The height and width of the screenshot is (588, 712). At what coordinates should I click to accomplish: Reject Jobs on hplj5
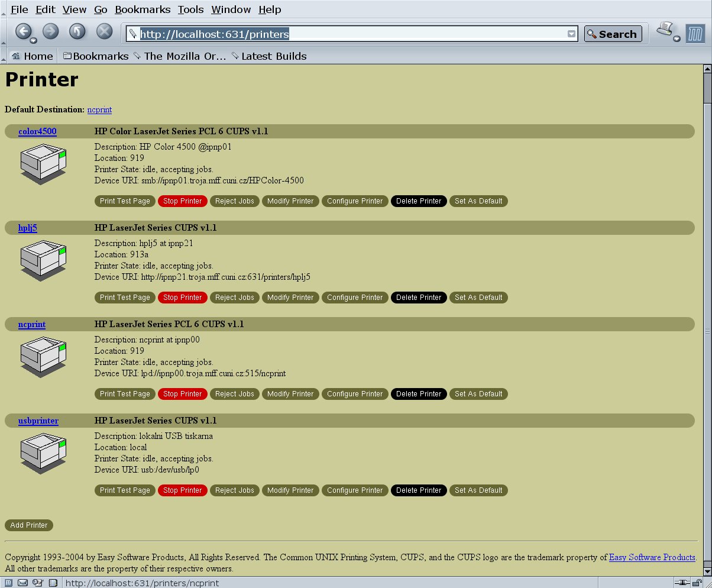tap(235, 298)
